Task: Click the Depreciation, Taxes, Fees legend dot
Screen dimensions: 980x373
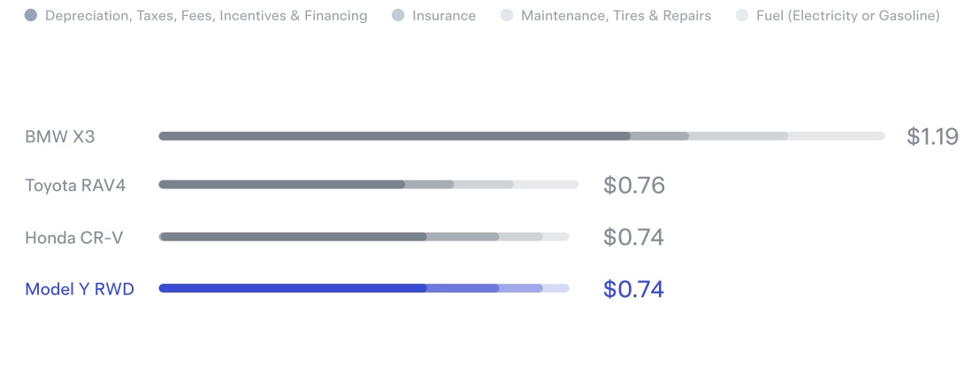Action: 31,16
